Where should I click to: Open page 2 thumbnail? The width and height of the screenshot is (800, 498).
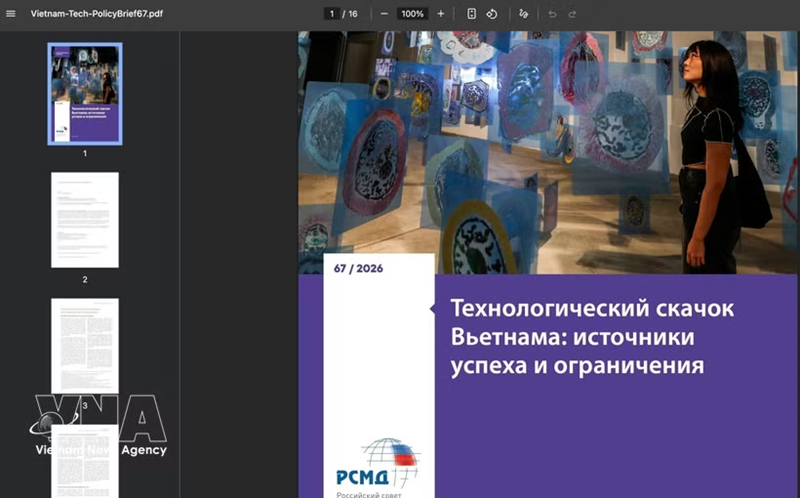pyautogui.click(x=85, y=220)
